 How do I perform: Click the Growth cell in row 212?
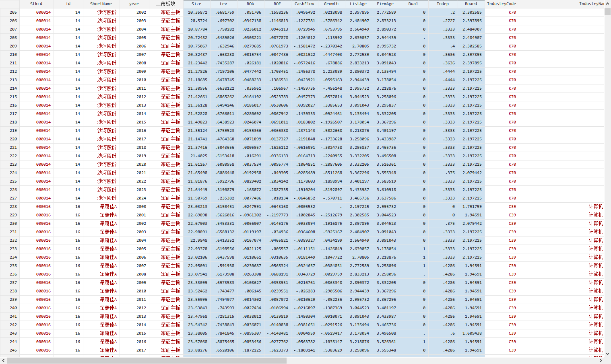[x=332, y=72]
